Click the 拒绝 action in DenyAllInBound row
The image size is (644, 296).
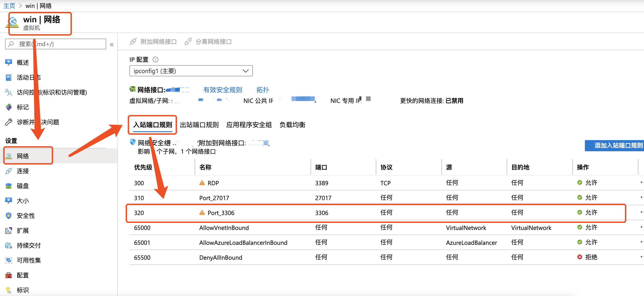pos(591,257)
